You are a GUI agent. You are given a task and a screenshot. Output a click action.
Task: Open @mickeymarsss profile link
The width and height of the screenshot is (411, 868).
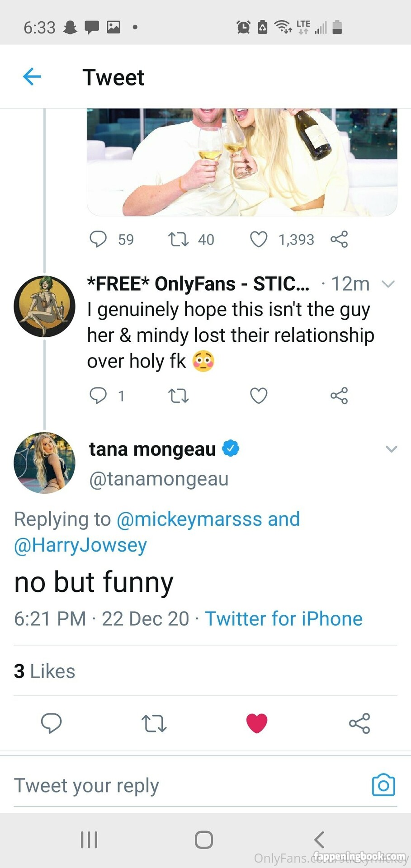(189, 519)
